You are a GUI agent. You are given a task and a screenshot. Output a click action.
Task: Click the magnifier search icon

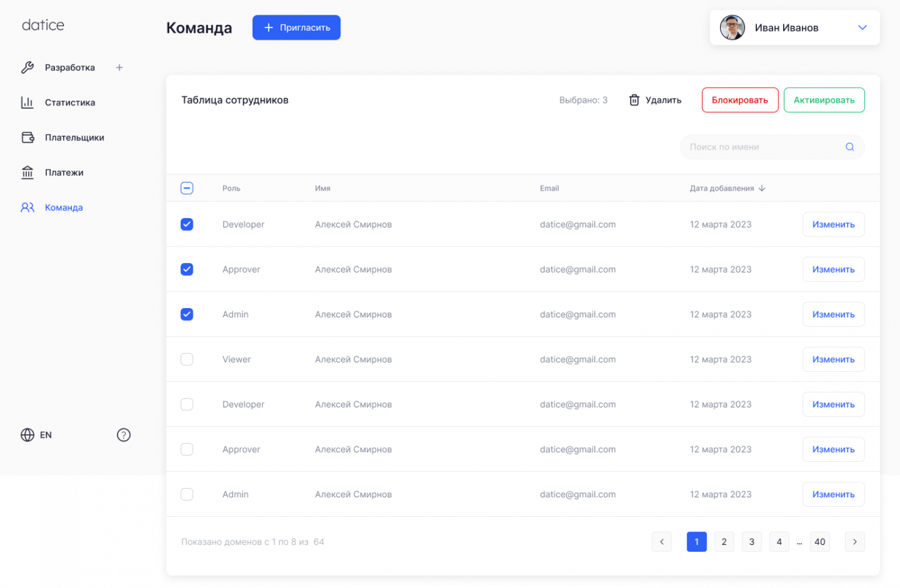point(850,147)
